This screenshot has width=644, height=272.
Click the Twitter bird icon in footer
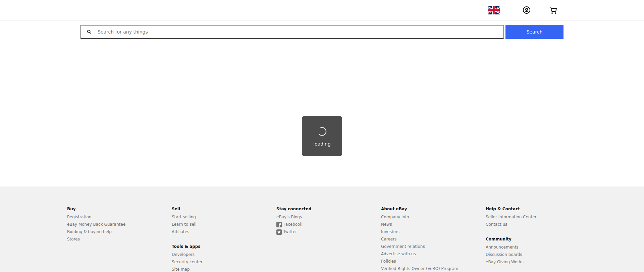tap(279, 232)
